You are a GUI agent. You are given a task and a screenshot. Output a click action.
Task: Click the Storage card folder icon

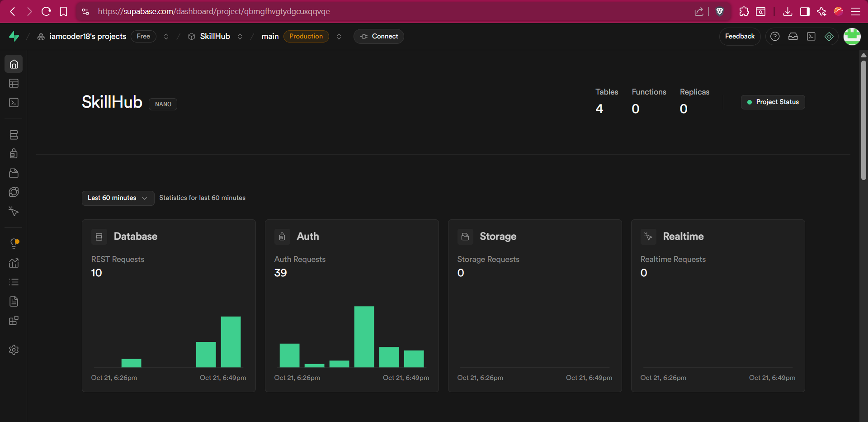pos(465,237)
